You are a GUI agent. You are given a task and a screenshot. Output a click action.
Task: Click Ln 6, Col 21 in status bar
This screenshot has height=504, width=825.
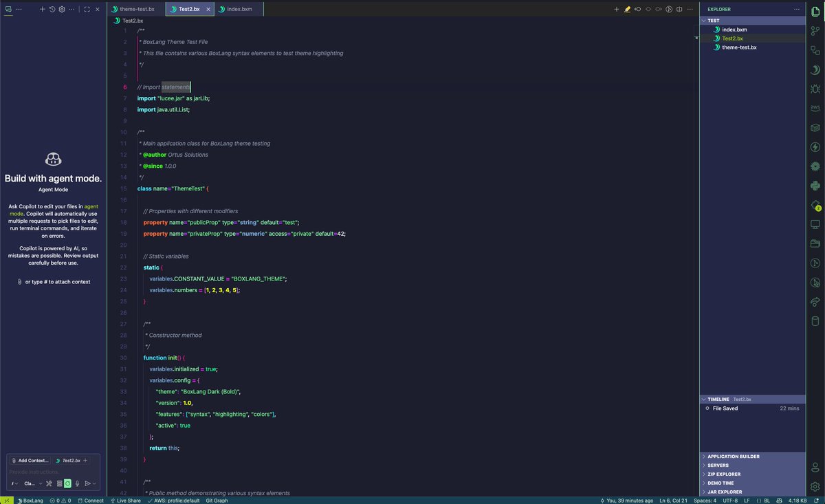pos(673,501)
